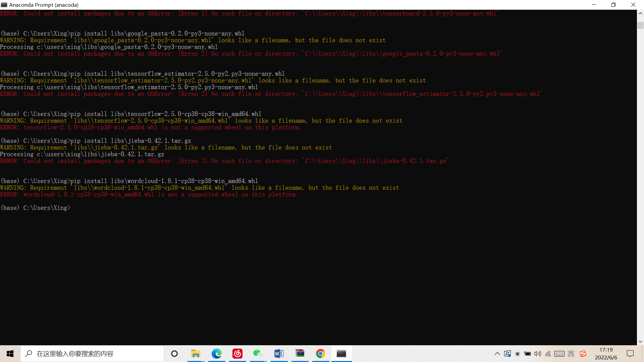Click the jieba OSError error line
Viewport: 644px width, 362px height.
click(x=224, y=161)
